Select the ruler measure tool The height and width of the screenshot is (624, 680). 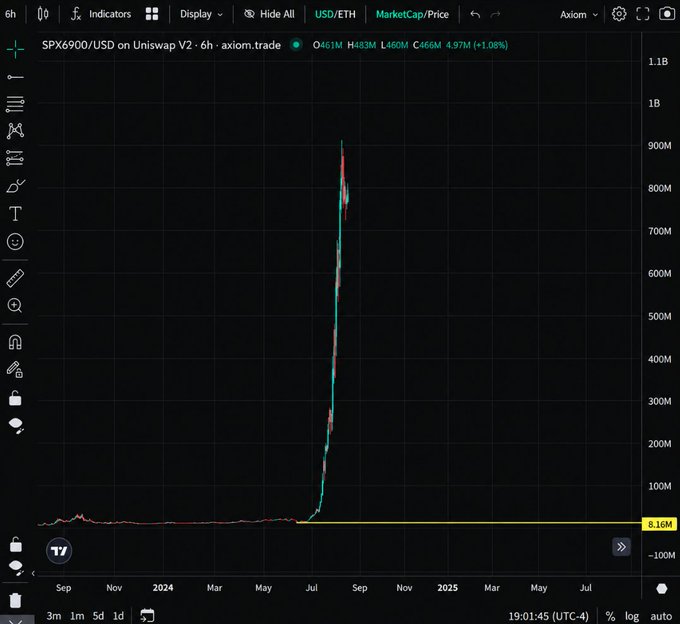click(15, 278)
